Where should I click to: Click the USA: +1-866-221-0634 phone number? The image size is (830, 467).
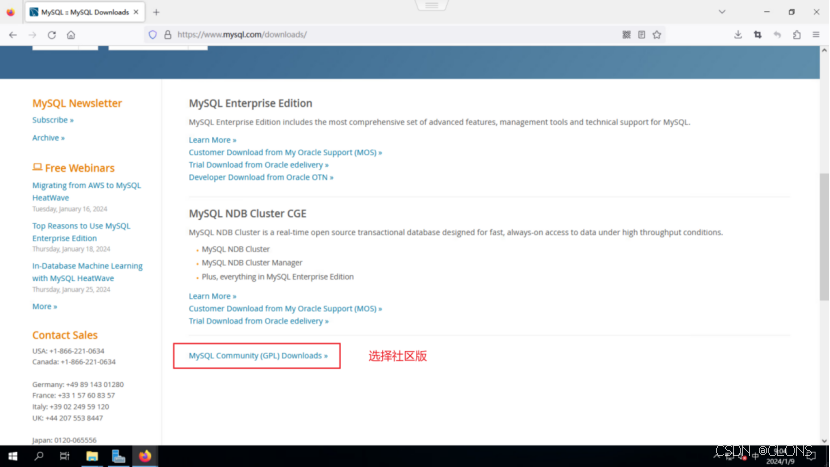click(x=68, y=351)
